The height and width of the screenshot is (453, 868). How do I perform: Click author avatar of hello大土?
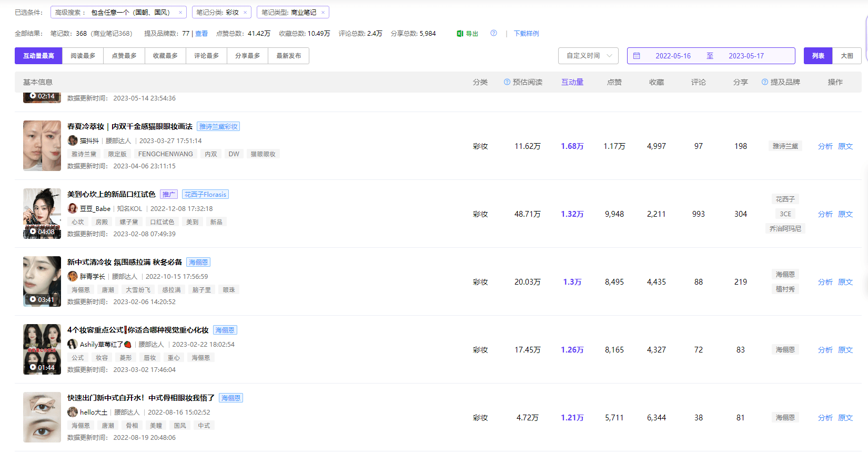tap(73, 412)
